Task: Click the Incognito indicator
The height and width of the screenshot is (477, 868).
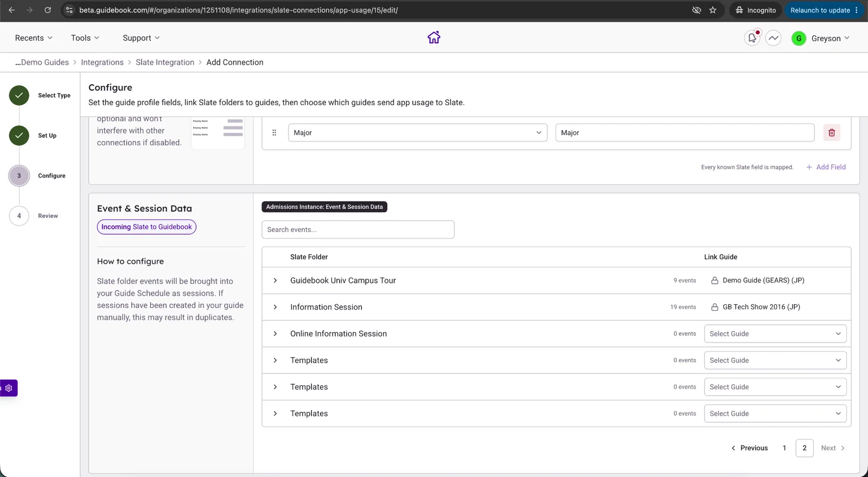Action: pyautogui.click(x=755, y=10)
